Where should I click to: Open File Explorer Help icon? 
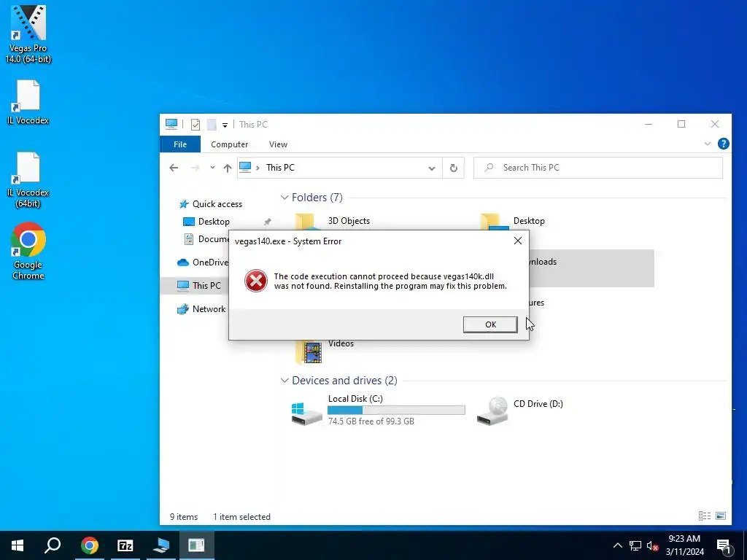(723, 144)
